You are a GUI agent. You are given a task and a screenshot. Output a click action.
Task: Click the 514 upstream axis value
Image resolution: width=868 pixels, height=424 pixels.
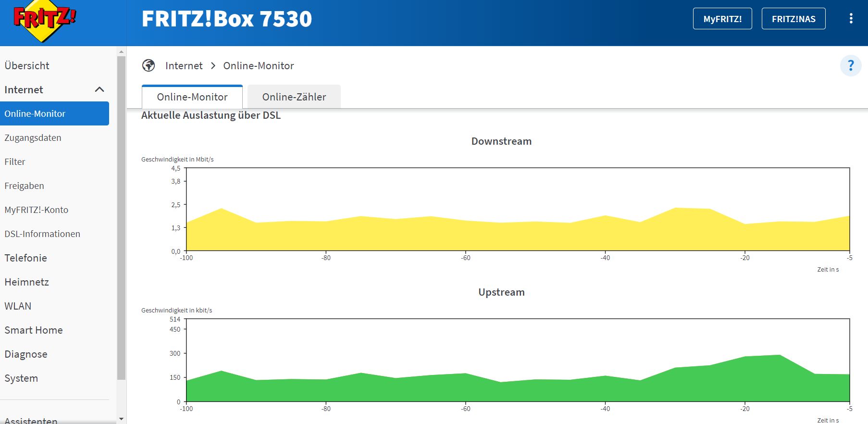coord(175,319)
